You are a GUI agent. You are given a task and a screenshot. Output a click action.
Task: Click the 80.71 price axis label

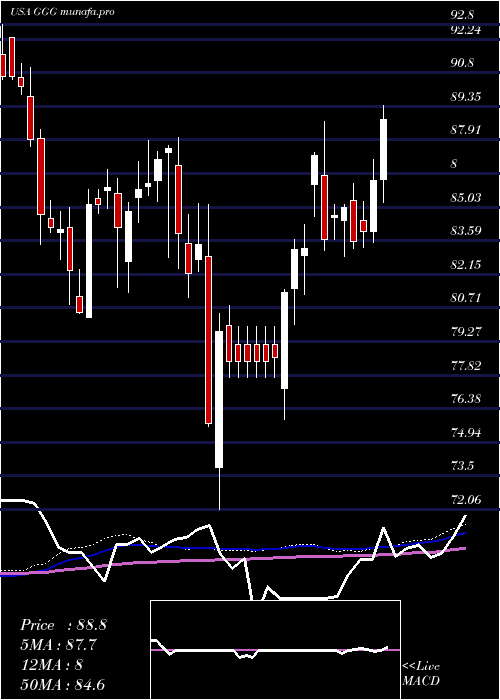pos(466,298)
